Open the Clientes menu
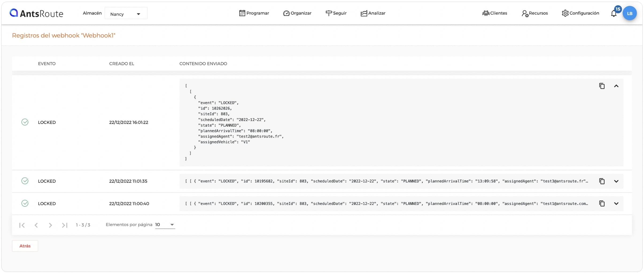The height and width of the screenshot is (273, 644). [495, 13]
